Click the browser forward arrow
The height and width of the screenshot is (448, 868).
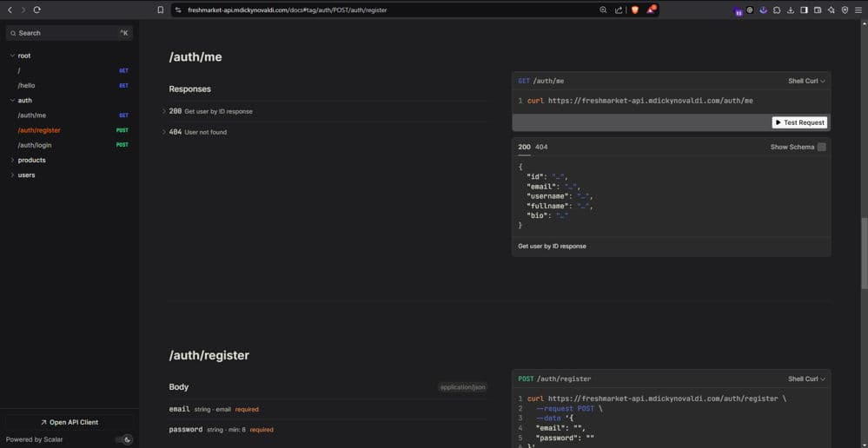click(23, 10)
